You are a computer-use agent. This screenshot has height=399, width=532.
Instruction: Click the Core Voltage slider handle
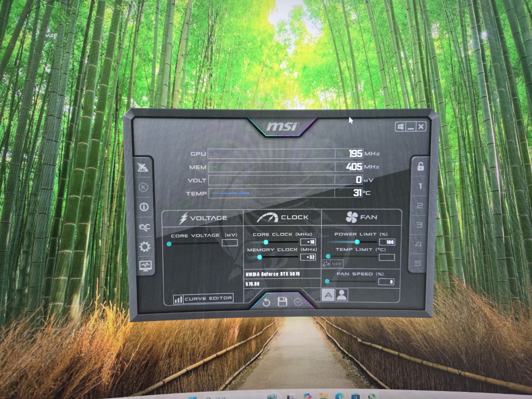click(x=169, y=244)
